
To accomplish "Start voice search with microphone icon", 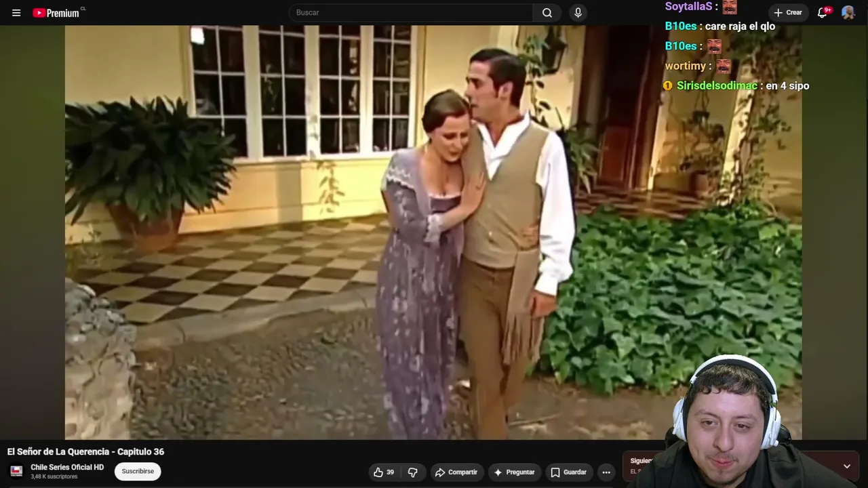I will [578, 13].
